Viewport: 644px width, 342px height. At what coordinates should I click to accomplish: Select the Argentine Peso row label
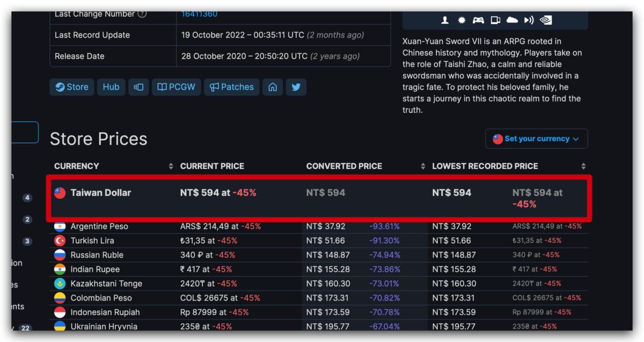click(x=99, y=226)
